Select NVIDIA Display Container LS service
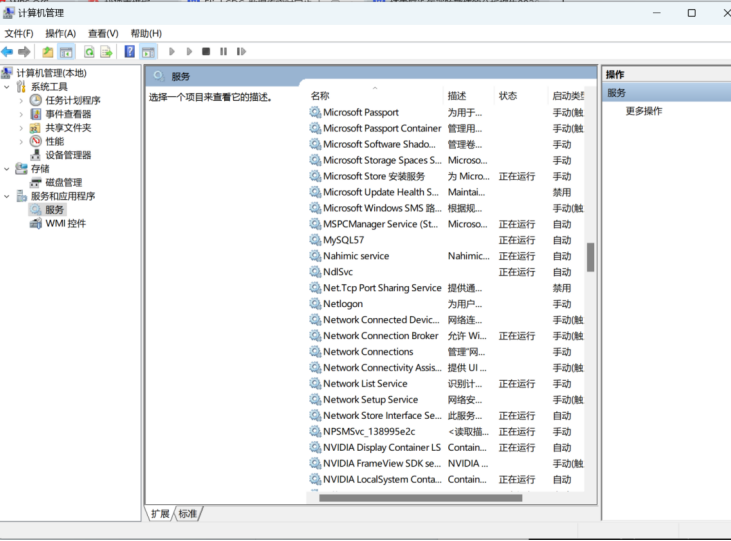Viewport: 731px width, 541px height. [446, 448]
